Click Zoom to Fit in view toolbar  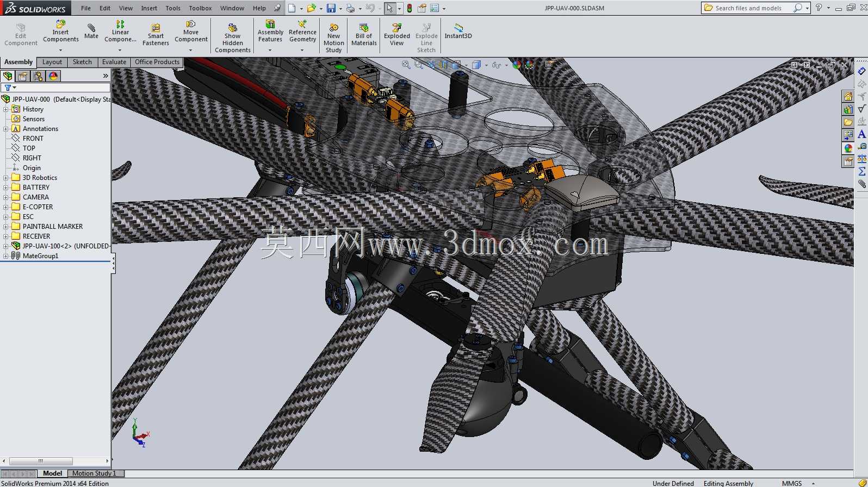406,65
